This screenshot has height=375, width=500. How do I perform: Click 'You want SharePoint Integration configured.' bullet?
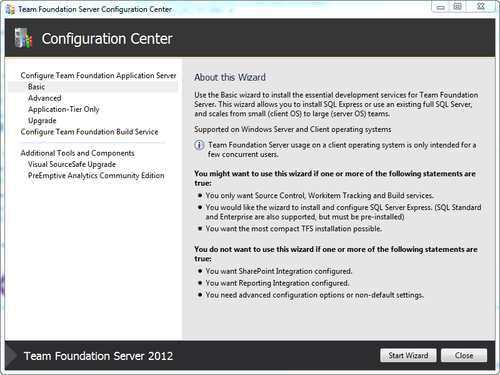click(279, 271)
